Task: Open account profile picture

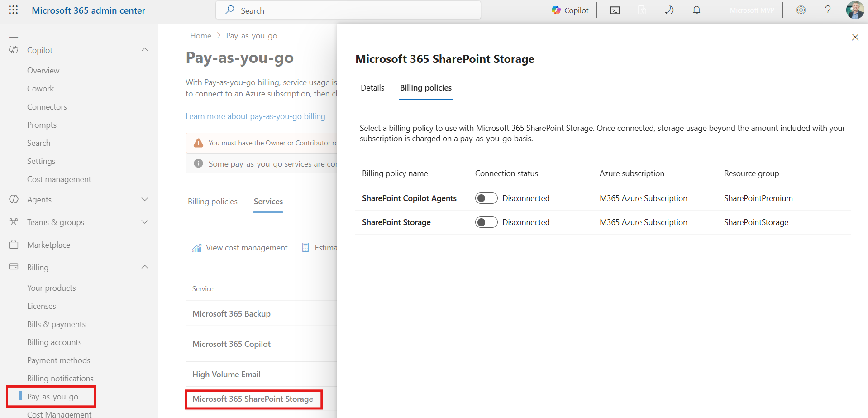Action: click(x=855, y=10)
